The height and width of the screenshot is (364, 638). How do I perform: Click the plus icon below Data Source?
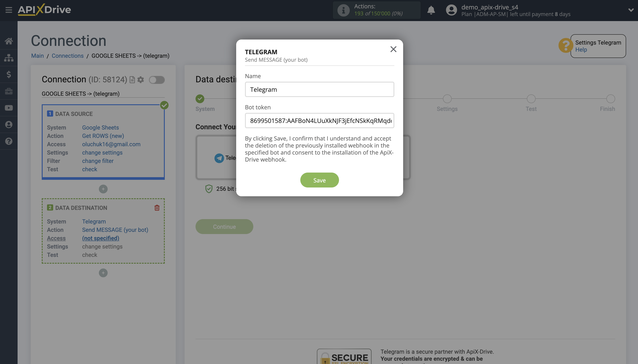coord(103,189)
